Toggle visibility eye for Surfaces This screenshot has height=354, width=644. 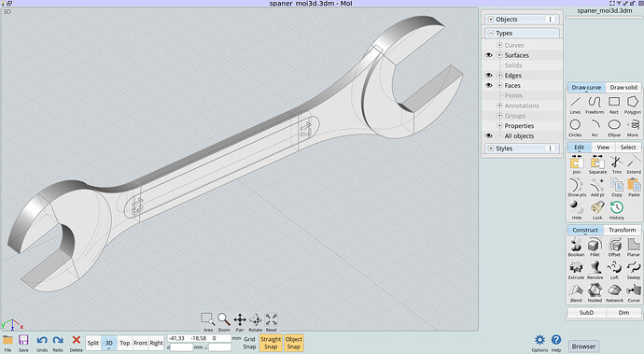click(x=489, y=55)
